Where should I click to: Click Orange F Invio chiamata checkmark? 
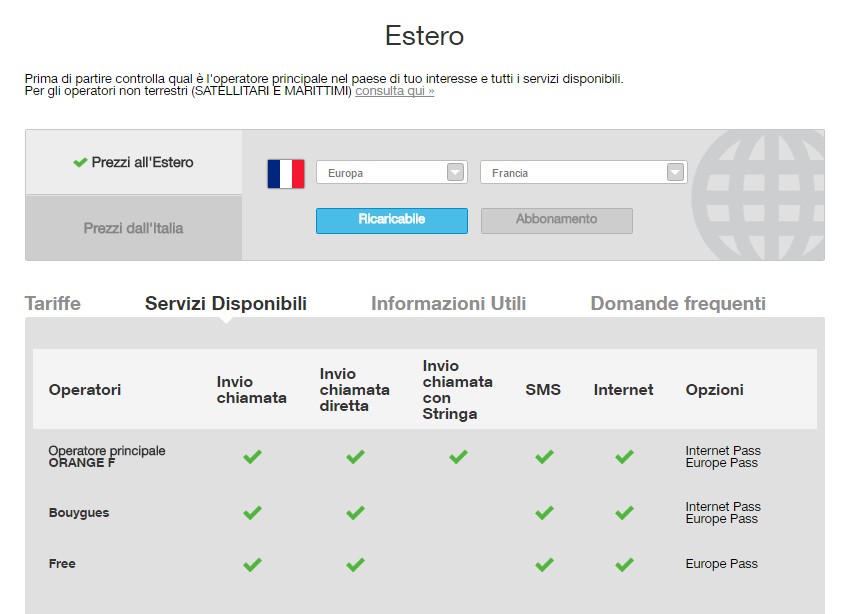click(x=252, y=457)
